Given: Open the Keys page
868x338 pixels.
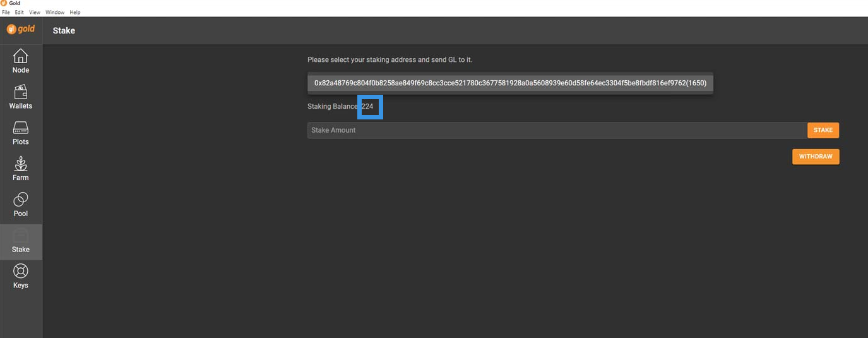Looking at the screenshot, I should (21, 277).
